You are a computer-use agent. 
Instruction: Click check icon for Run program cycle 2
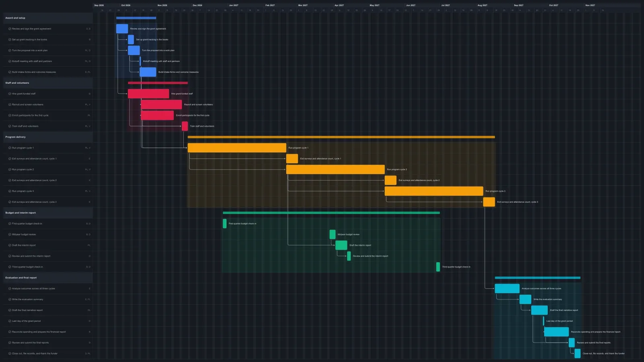click(10, 170)
